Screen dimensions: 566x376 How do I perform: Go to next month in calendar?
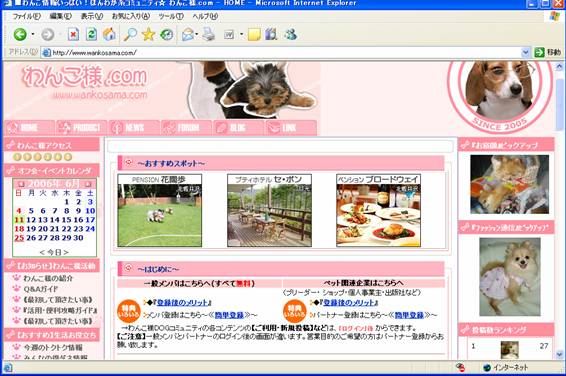88,184
